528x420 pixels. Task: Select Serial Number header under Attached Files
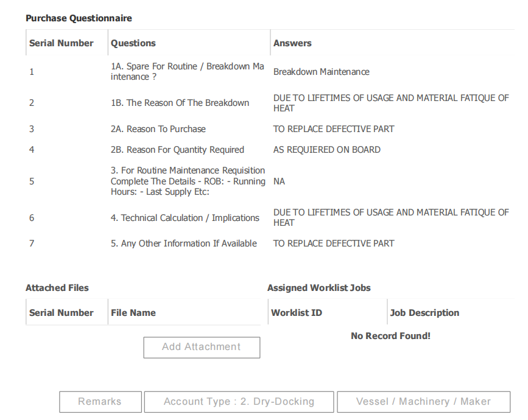[62, 313]
